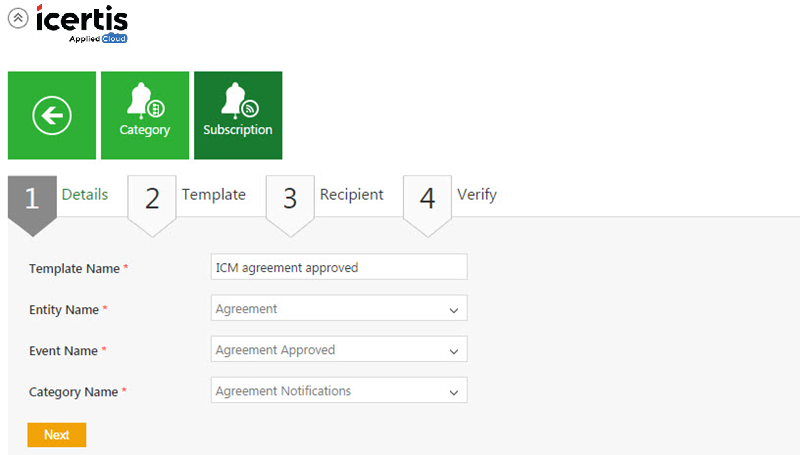800x455 pixels.
Task: Click the orange Next button
Action: (x=57, y=435)
